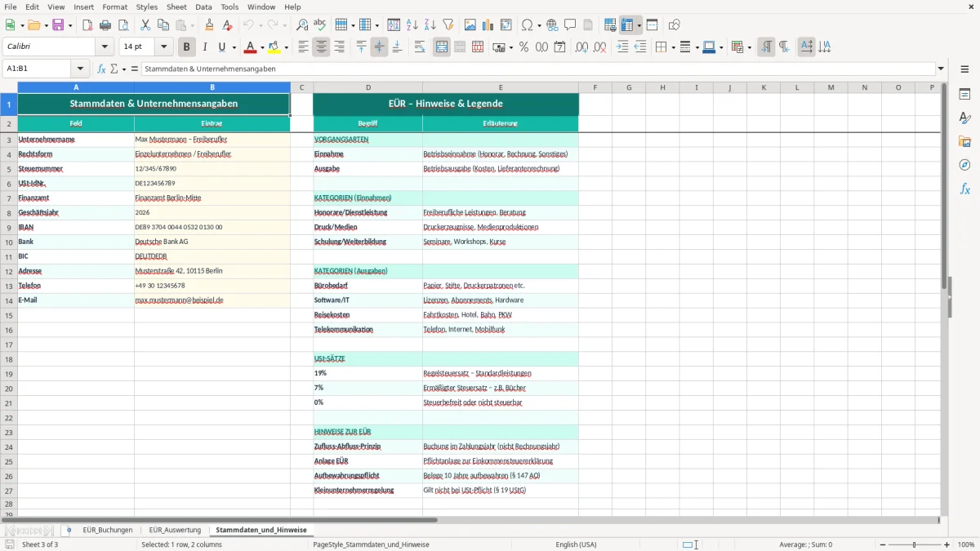Open Find & Replace
The image size is (980, 551).
tap(302, 25)
